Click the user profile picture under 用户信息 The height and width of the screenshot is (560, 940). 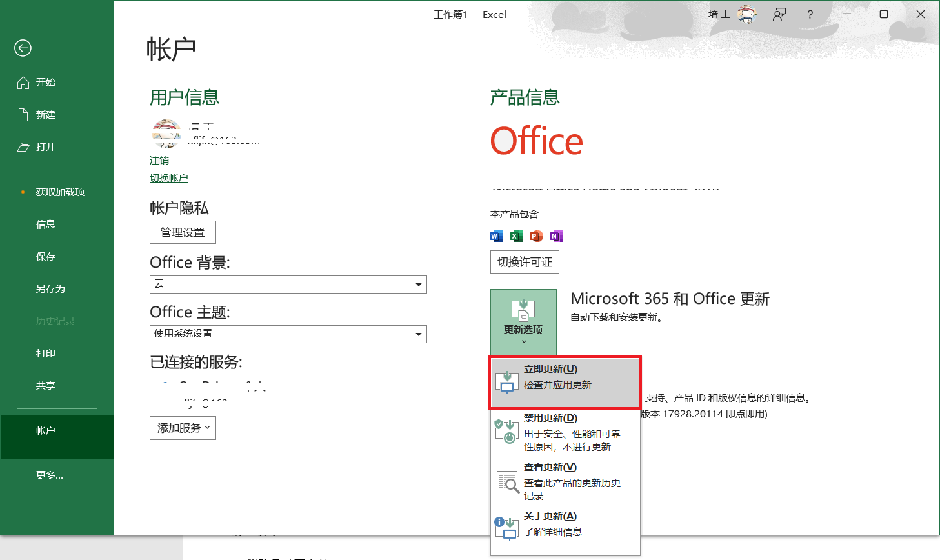[x=166, y=134]
